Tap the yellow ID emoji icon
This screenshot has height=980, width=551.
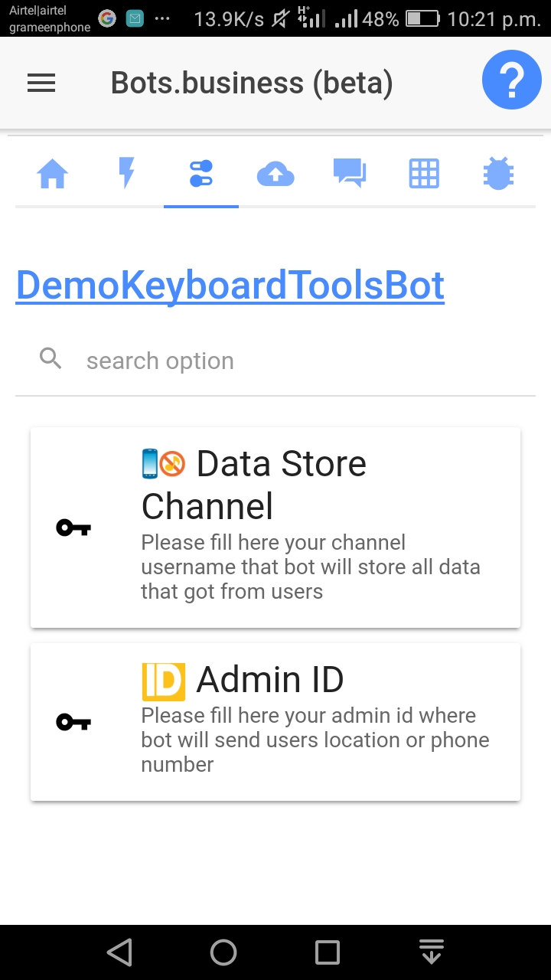point(163,681)
